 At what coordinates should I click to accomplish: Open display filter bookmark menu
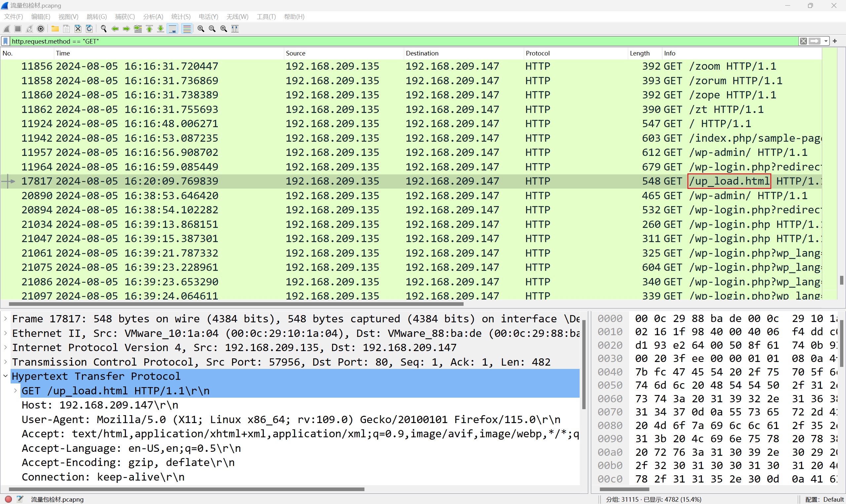pyautogui.click(x=5, y=41)
